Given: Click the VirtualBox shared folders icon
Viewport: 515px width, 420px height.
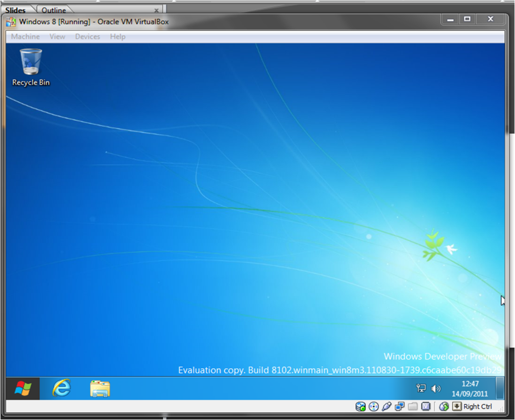Looking at the screenshot, I should (413, 406).
